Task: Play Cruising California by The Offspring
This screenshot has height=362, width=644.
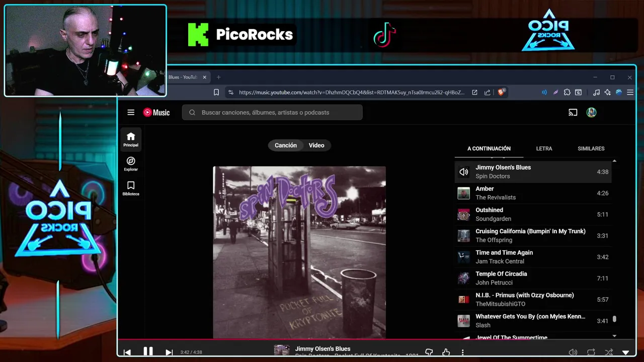Action: click(533, 236)
